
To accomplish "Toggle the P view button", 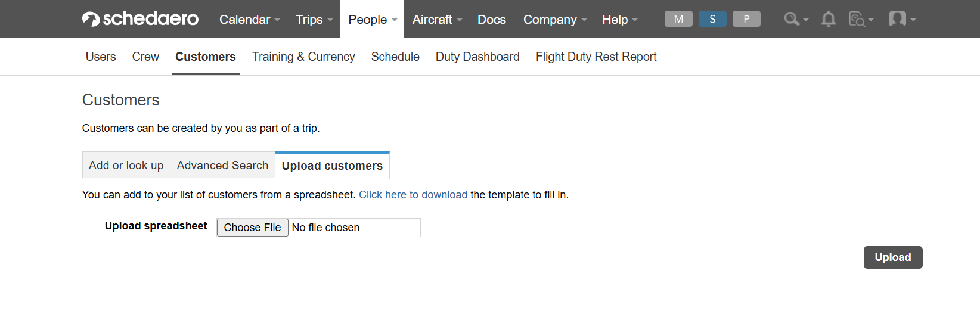I will click(746, 19).
